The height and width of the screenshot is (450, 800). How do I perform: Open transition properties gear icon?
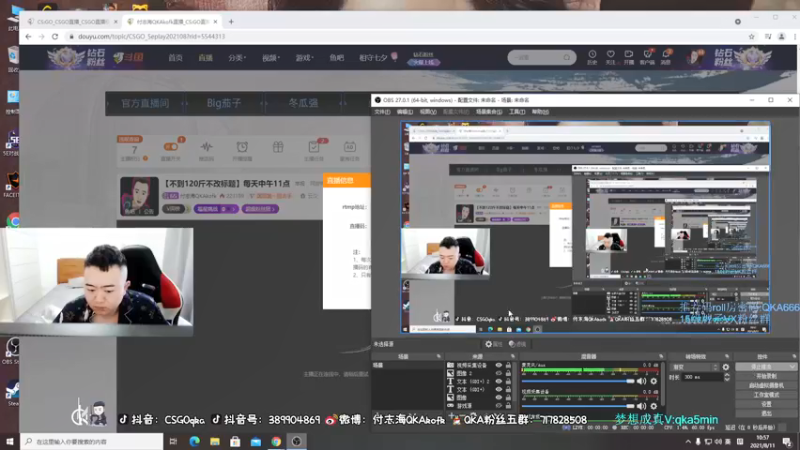(x=726, y=367)
